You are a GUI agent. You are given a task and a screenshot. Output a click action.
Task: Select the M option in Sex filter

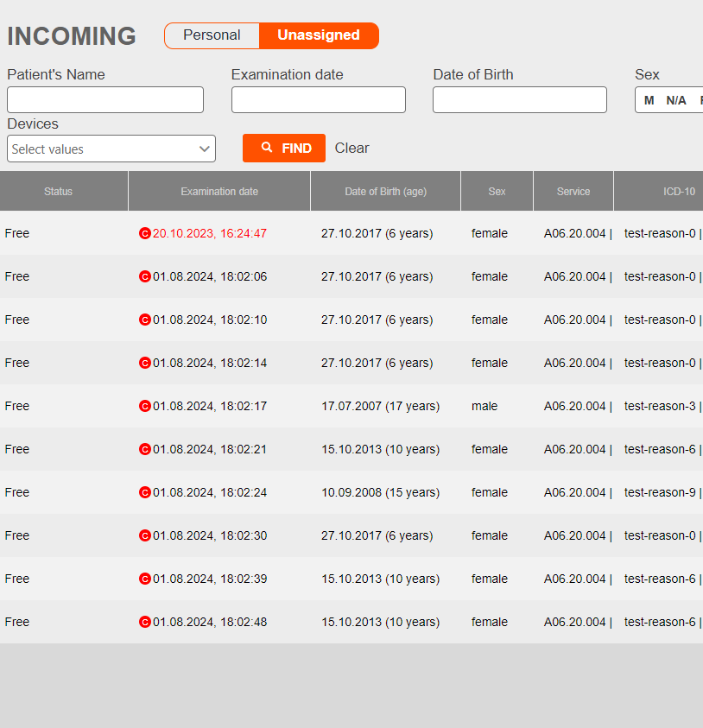click(649, 100)
